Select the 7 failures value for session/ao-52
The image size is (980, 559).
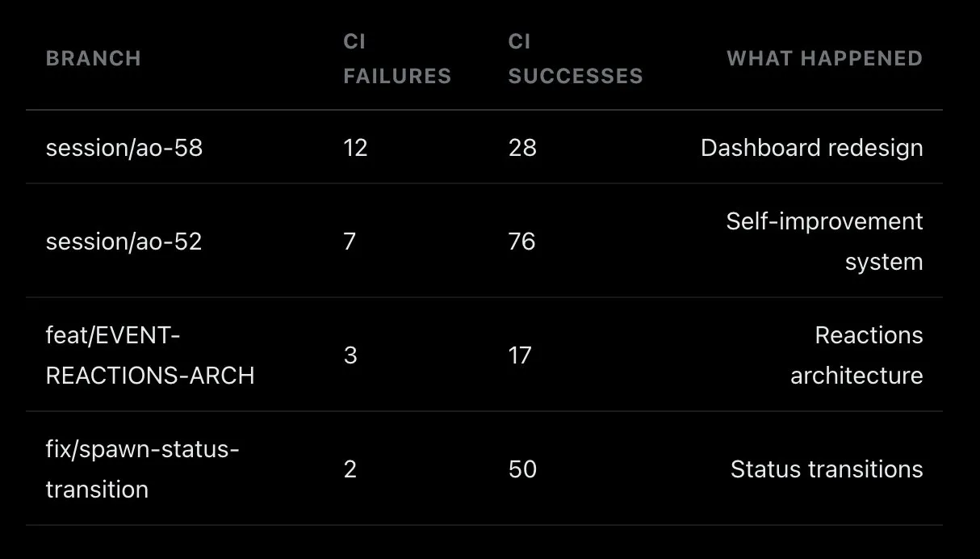tap(350, 242)
